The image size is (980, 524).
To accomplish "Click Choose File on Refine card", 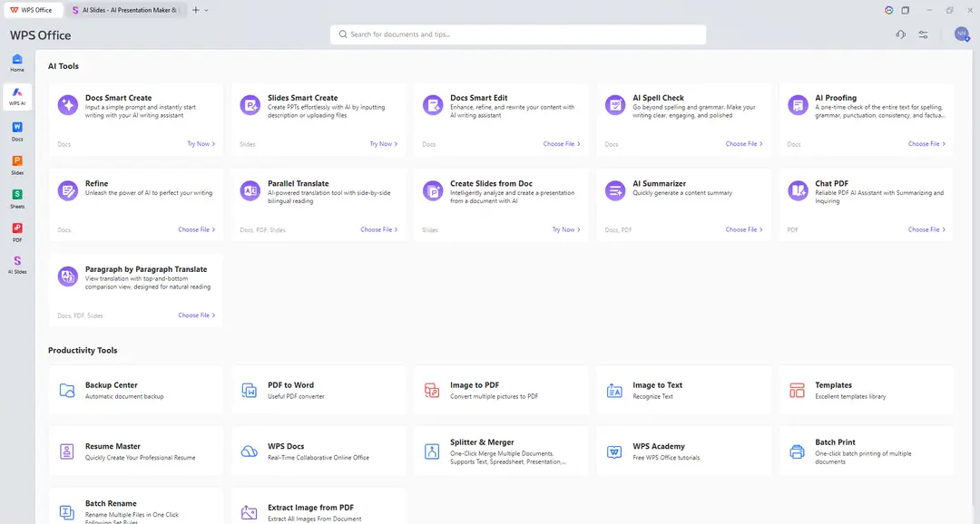I will (197, 229).
